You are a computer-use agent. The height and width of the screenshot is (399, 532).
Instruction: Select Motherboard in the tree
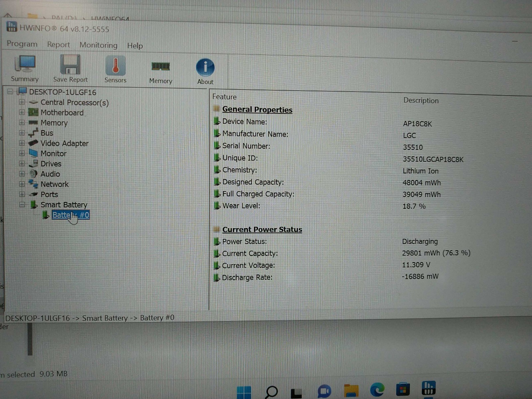62,113
